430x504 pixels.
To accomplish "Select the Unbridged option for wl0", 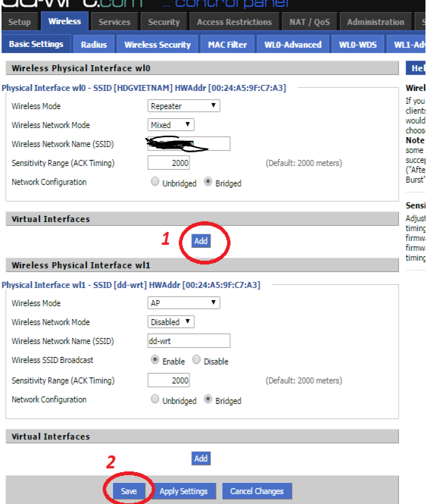I will click(x=154, y=182).
